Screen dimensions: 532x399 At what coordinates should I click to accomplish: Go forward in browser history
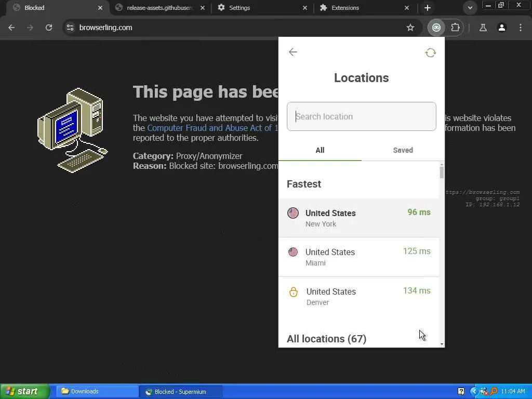pyautogui.click(x=30, y=28)
